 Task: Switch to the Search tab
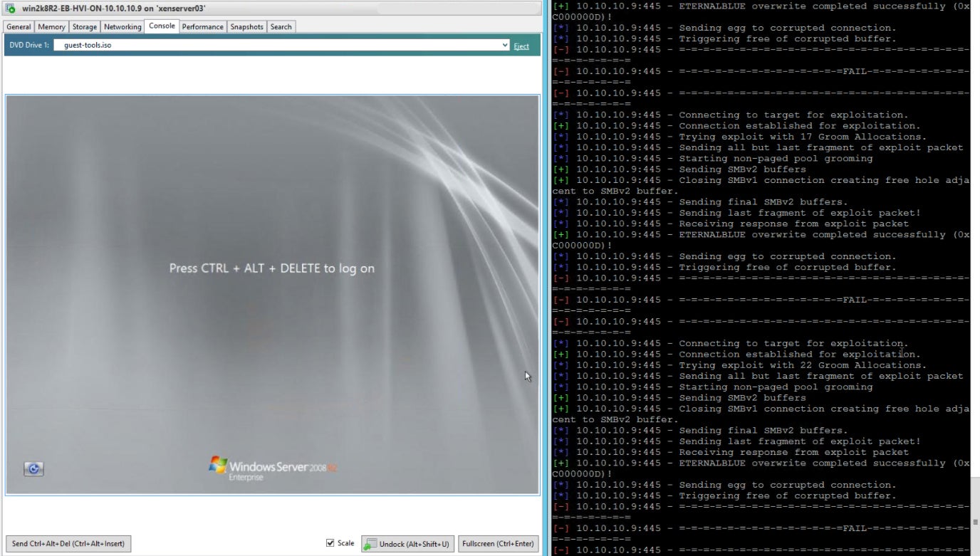tap(281, 26)
